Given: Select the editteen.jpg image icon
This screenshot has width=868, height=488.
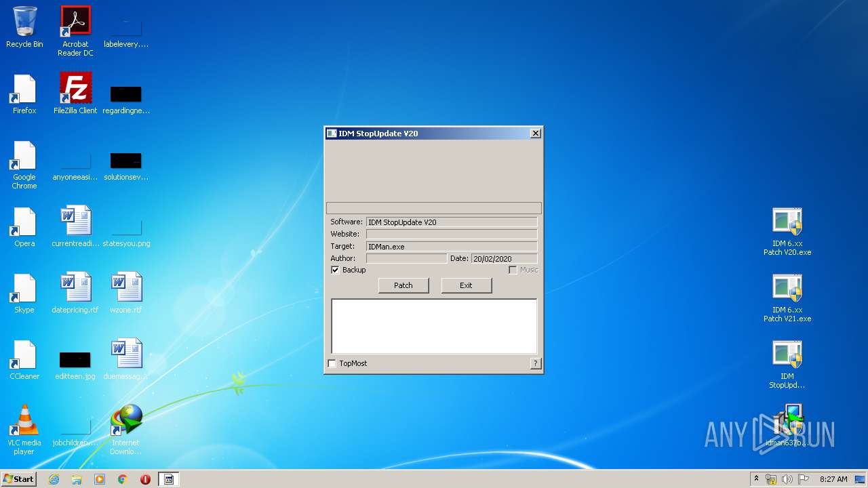Looking at the screenshot, I should click(x=75, y=365).
